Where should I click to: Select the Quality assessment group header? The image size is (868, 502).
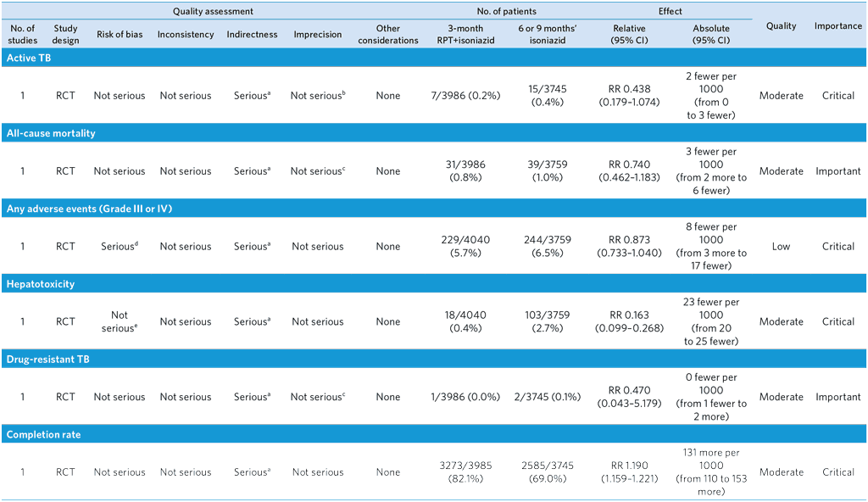pos(213,12)
